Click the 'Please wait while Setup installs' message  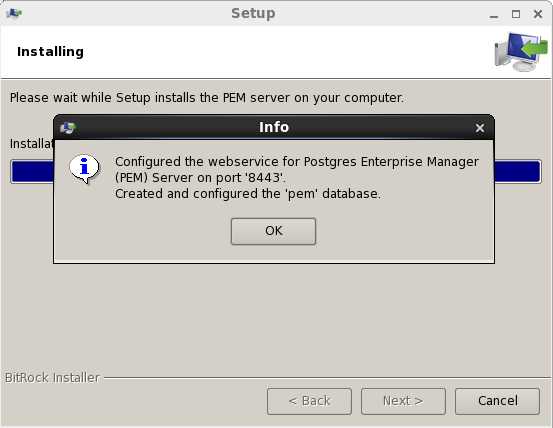click(x=207, y=98)
